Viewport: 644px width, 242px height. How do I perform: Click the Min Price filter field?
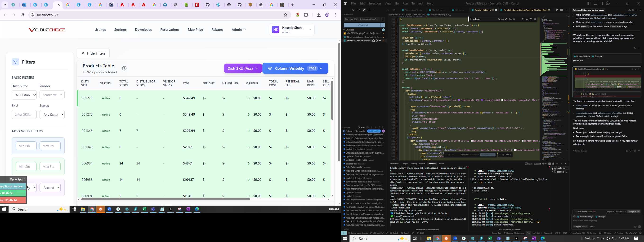[26, 146]
